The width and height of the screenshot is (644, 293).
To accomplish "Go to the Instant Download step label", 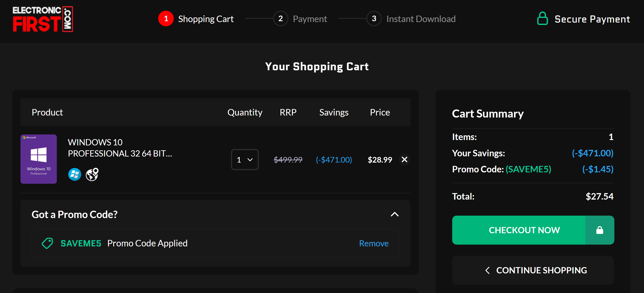I will [x=421, y=19].
